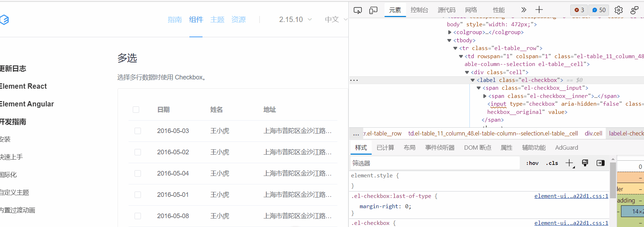Go to 组件 in site navigation
Image resolution: width=644 pixels, height=227 pixels.
[196, 20]
